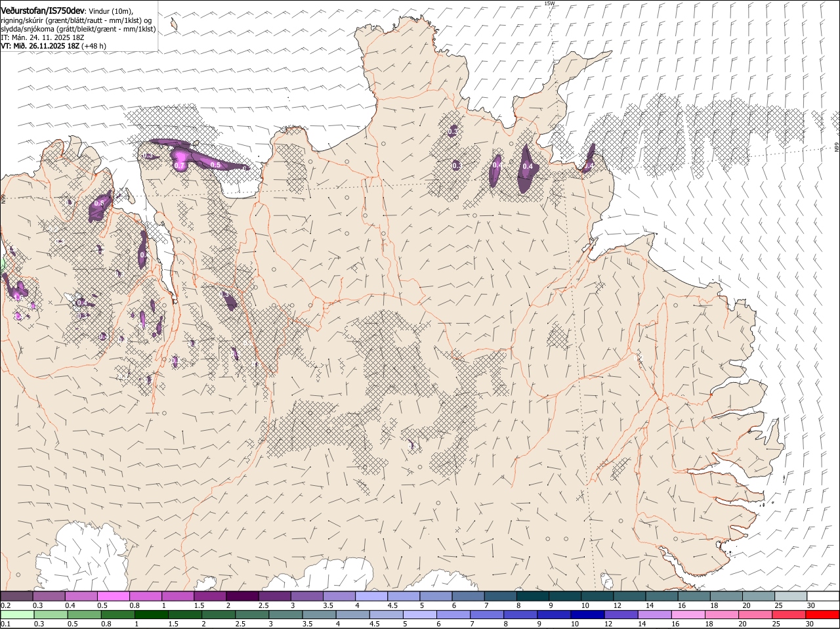The image size is (840, 629).
Task: Click the '15W' longitude label on the top edge
Action: 549,3
